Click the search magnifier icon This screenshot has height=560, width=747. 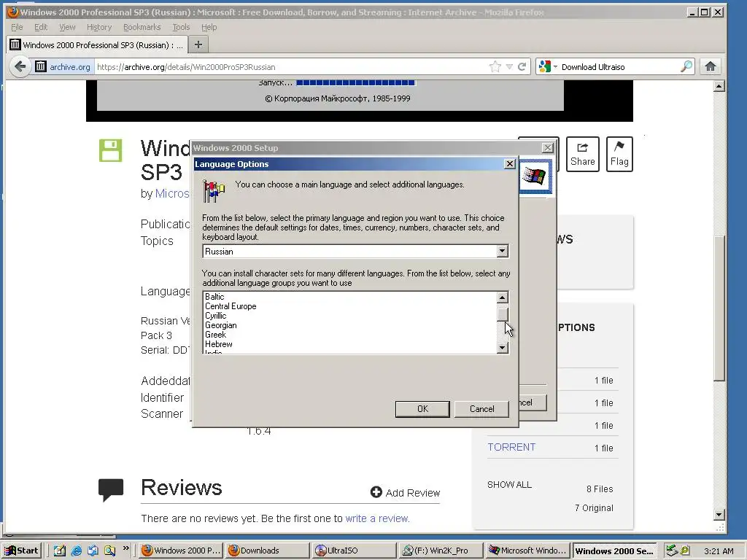686,66
